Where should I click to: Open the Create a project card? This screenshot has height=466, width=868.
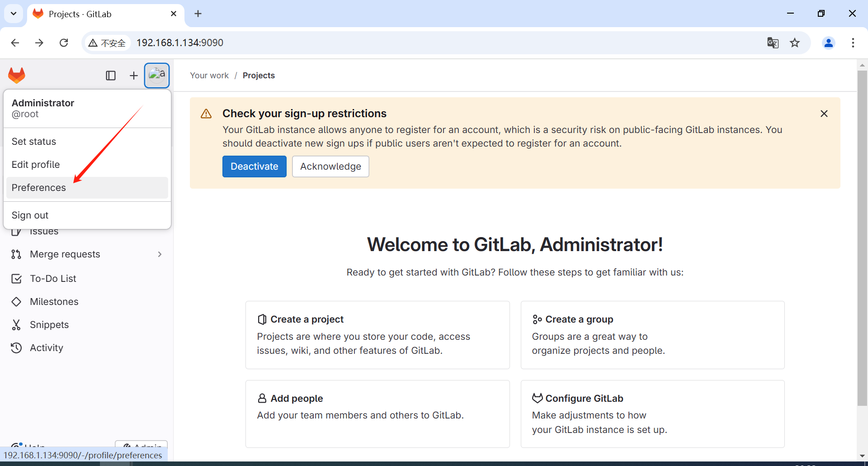point(377,335)
